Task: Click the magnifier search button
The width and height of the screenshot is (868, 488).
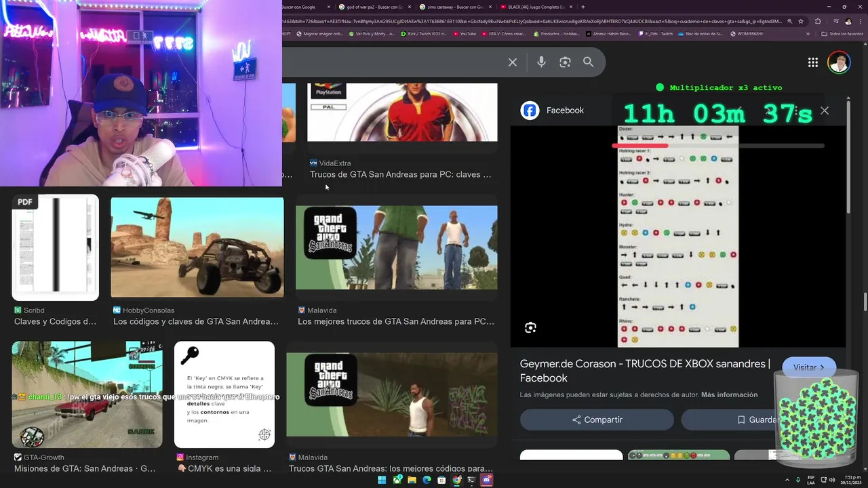Action: [589, 62]
